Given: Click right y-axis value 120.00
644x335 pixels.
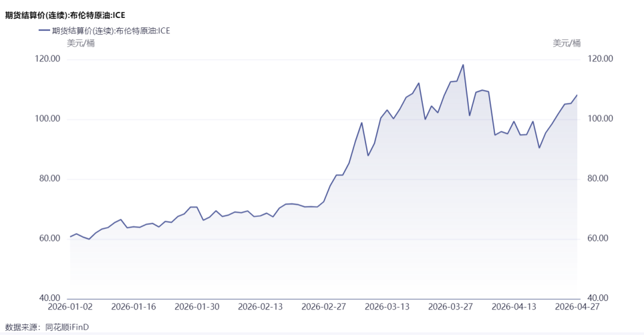Looking at the screenshot, I should [x=600, y=58].
